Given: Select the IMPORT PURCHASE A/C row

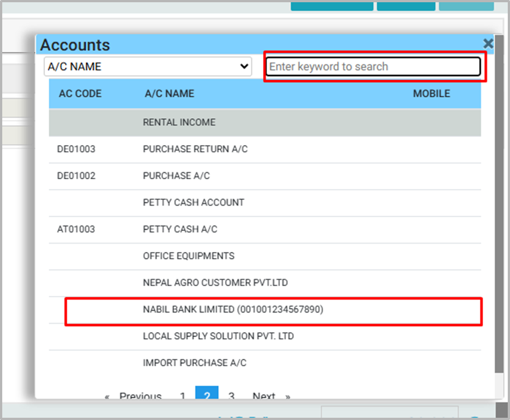Looking at the screenshot, I should tap(194, 363).
